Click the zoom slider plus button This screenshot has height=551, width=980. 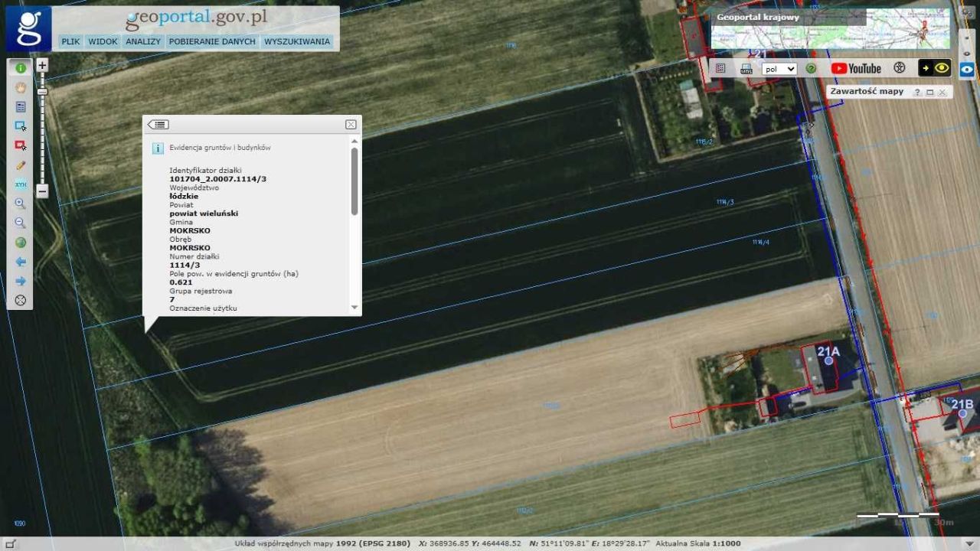pos(42,66)
